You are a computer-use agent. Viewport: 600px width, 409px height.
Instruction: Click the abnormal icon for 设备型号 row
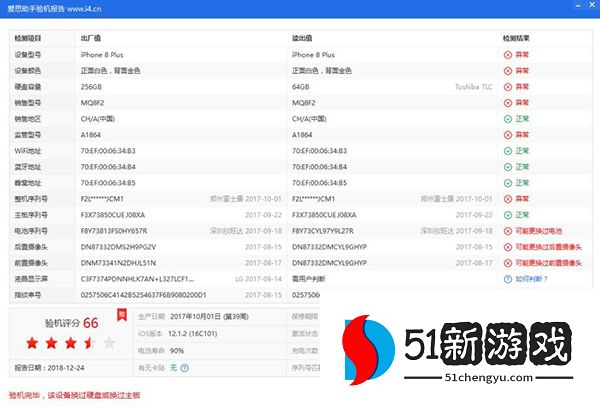(x=508, y=55)
